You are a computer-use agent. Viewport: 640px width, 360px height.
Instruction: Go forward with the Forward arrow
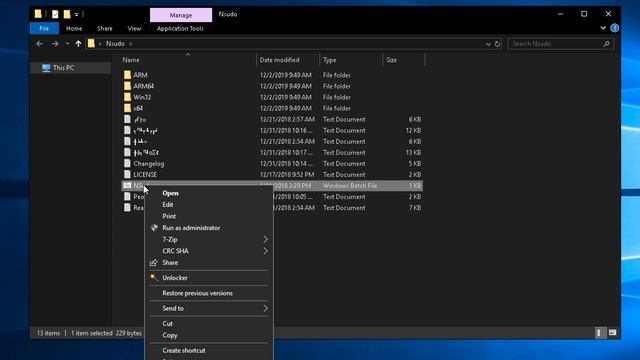coord(55,44)
